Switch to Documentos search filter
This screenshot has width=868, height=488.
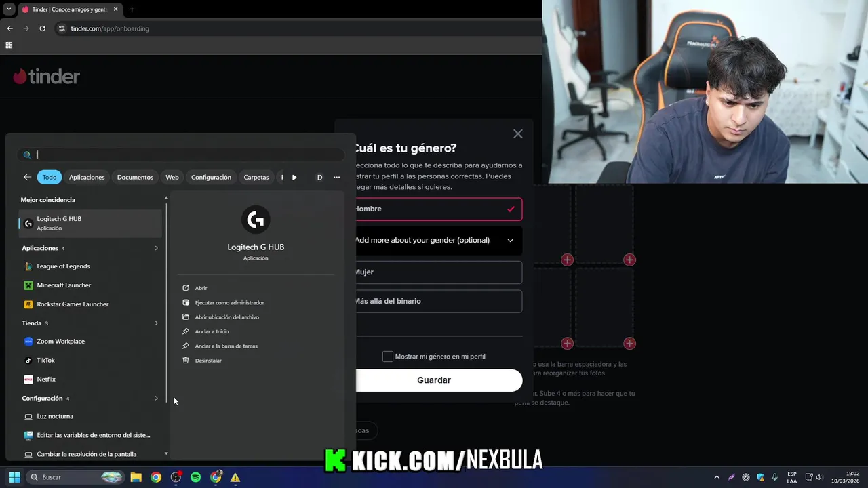point(135,177)
